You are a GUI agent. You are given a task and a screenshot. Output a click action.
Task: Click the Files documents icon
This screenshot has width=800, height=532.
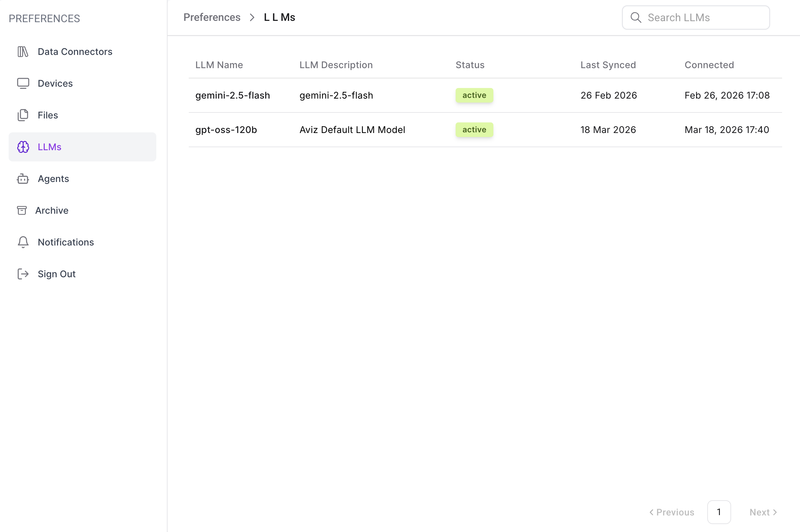click(23, 115)
